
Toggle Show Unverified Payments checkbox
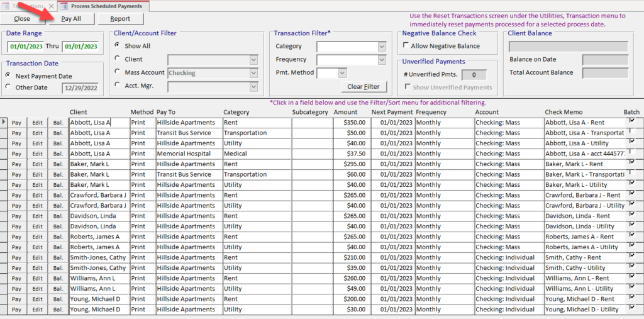(x=408, y=87)
